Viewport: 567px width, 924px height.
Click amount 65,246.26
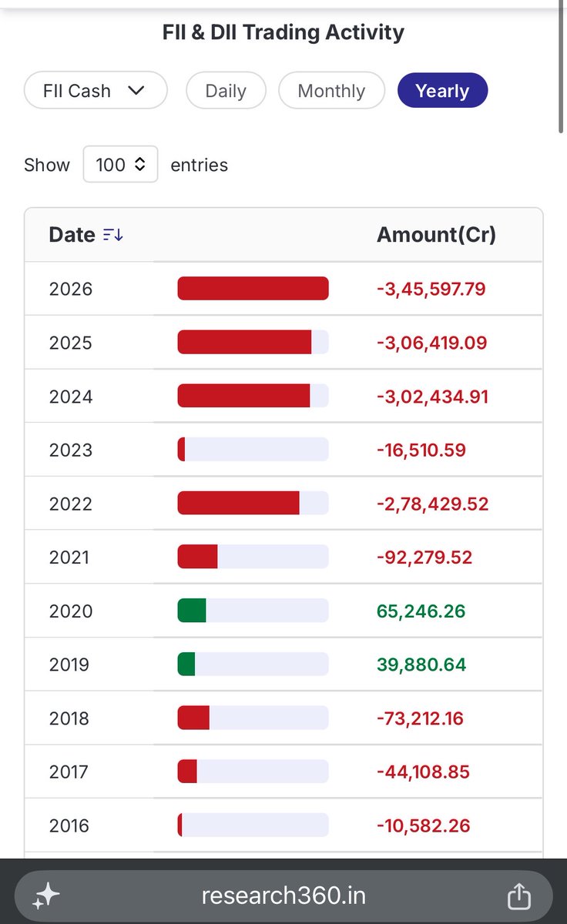421,611
